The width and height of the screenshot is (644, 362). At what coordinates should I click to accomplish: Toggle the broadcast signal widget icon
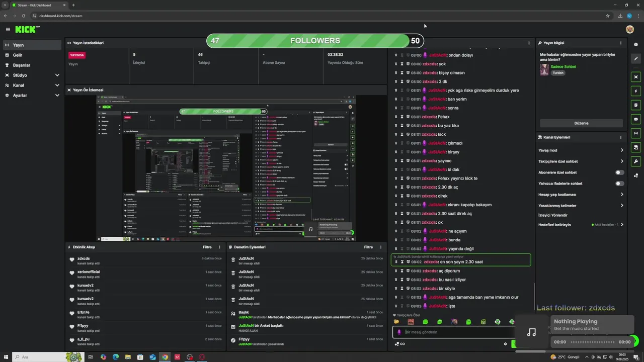(x=636, y=133)
